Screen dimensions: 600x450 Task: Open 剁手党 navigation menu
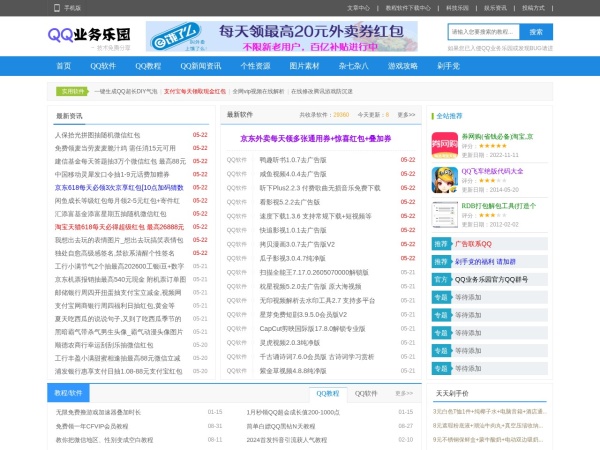click(448, 66)
